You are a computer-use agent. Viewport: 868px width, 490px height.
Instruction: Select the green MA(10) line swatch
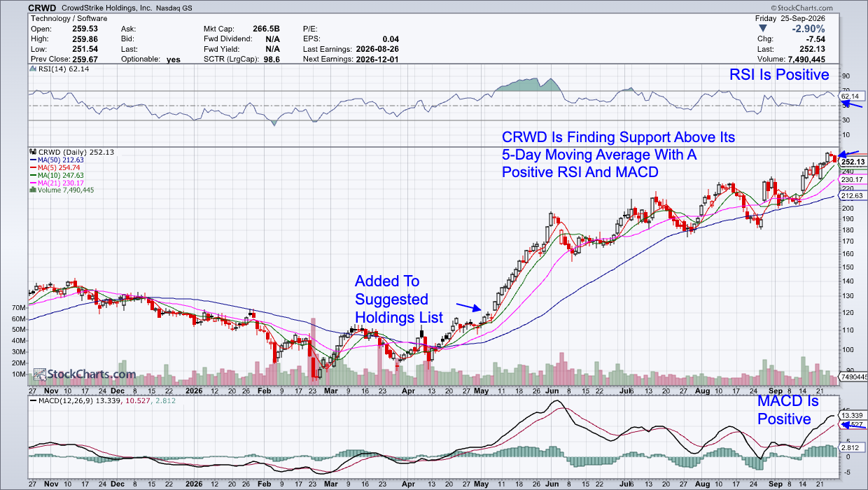click(33, 176)
